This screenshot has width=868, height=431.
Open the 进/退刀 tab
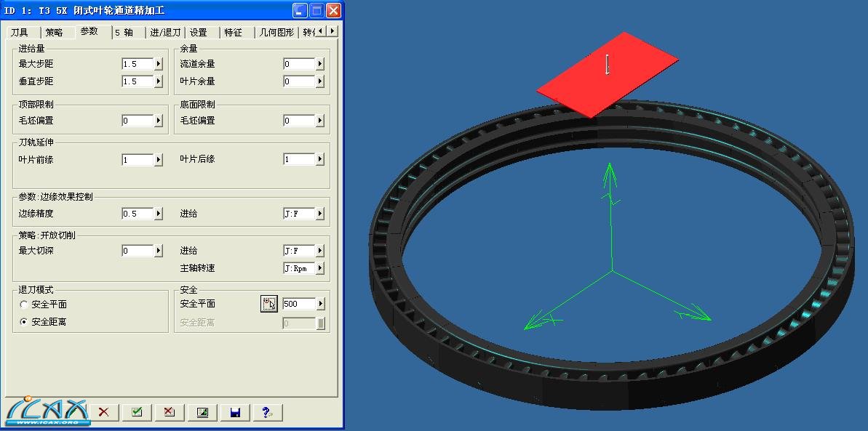[165, 33]
